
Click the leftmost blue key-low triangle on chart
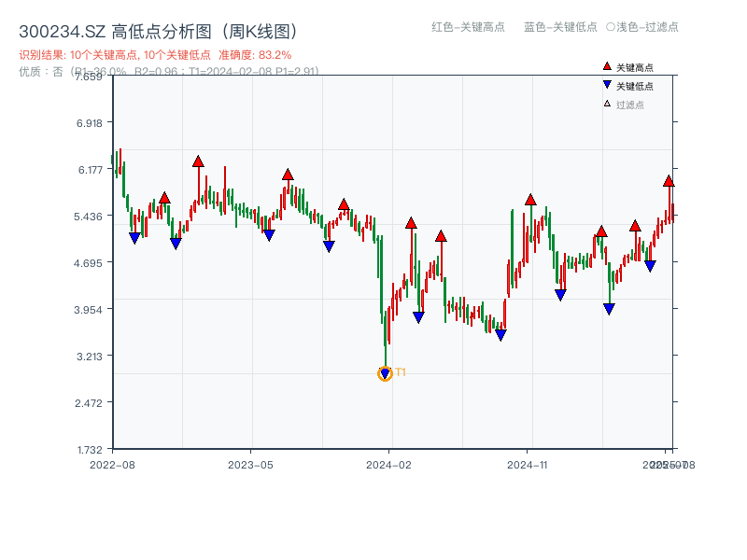[x=134, y=238]
